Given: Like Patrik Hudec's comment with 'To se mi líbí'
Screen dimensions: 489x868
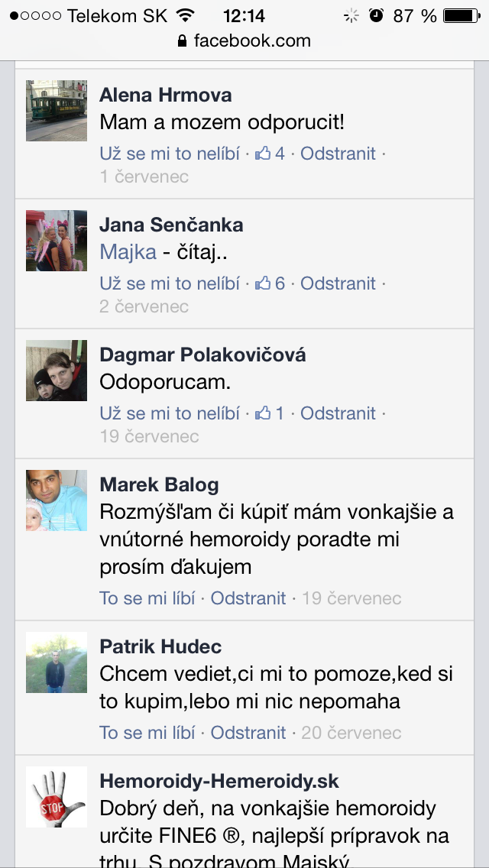Looking at the screenshot, I should [147, 733].
